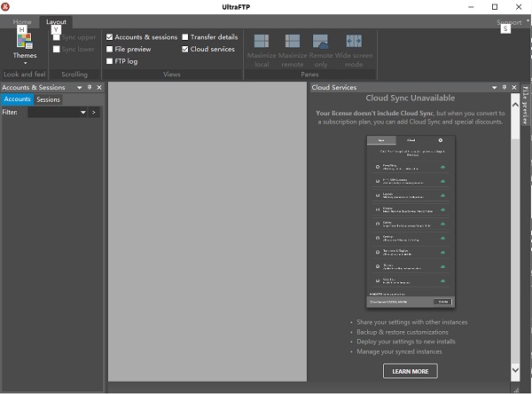Enable Wide screen mode icon
Screen dimensions: 532x394
pos(354,41)
